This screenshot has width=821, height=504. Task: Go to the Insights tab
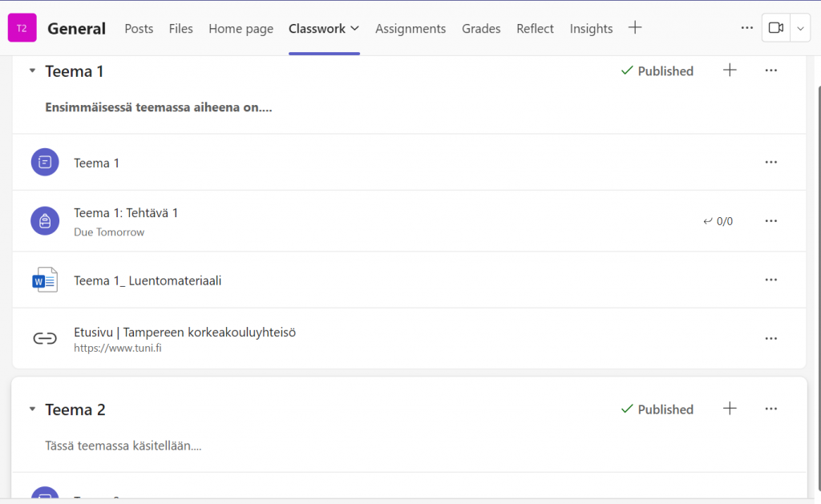[x=591, y=28]
